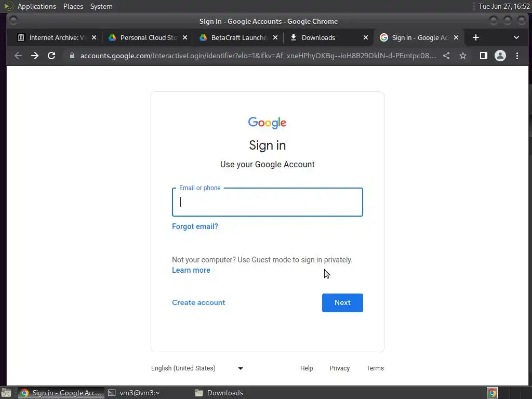Viewport: 532px width, 399px height.
Task: Open the Terms link
Action: [375, 368]
